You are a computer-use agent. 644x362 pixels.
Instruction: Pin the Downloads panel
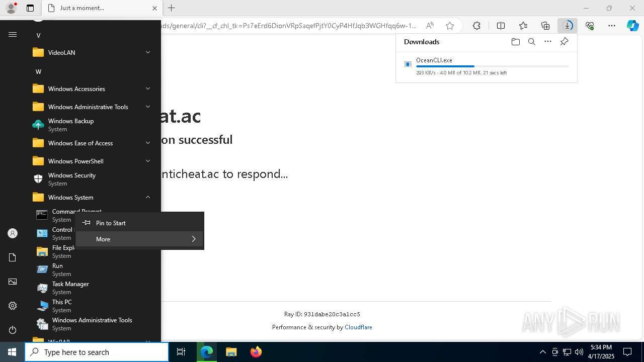pyautogui.click(x=564, y=42)
